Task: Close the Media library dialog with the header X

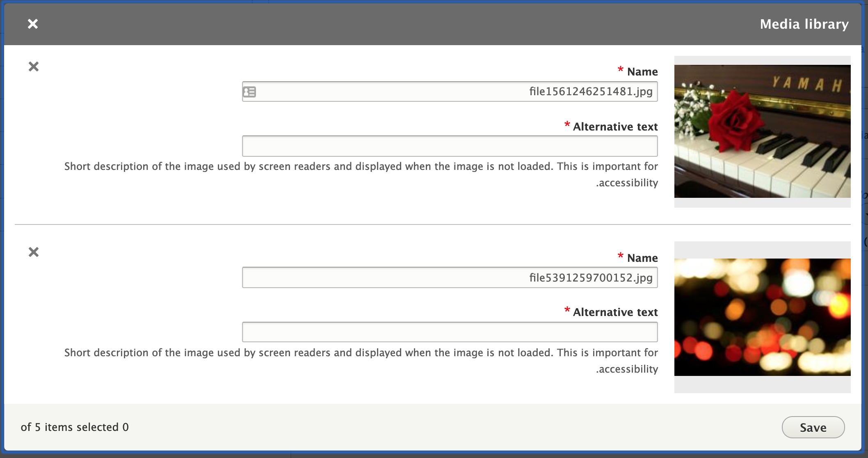Action: (33, 24)
